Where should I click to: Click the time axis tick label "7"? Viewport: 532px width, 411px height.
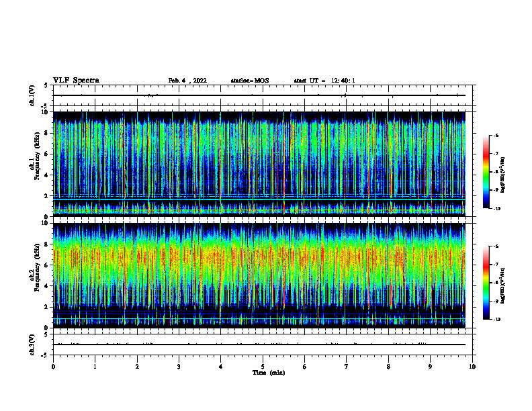tap(347, 367)
